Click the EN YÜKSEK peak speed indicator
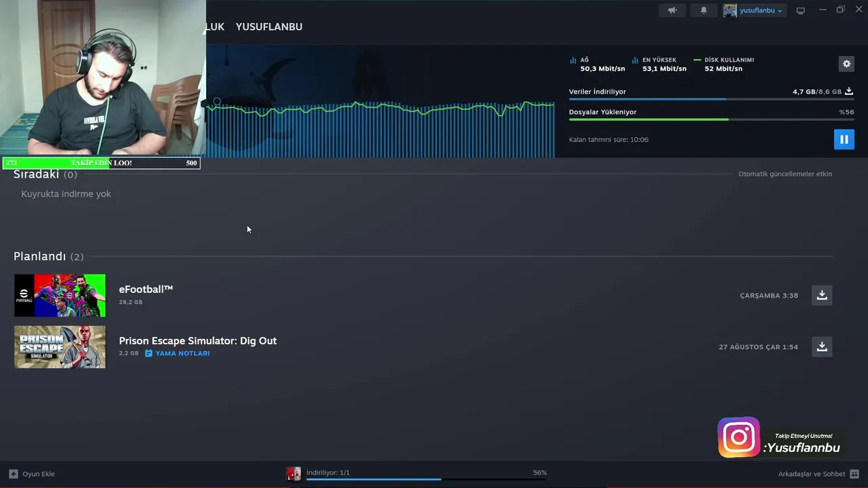The image size is (868, 488). (x=658, y=64)
